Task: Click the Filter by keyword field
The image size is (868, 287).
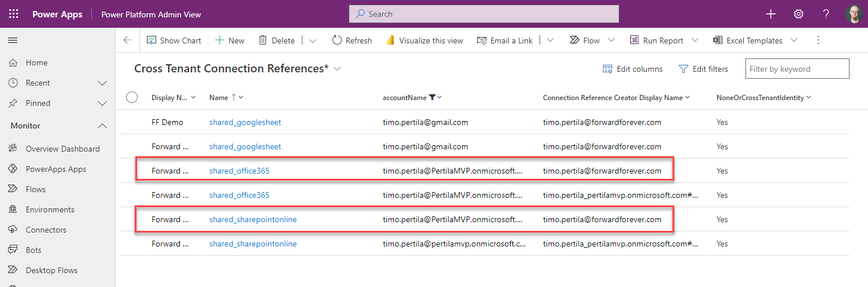Action: (x=796, y=69)
